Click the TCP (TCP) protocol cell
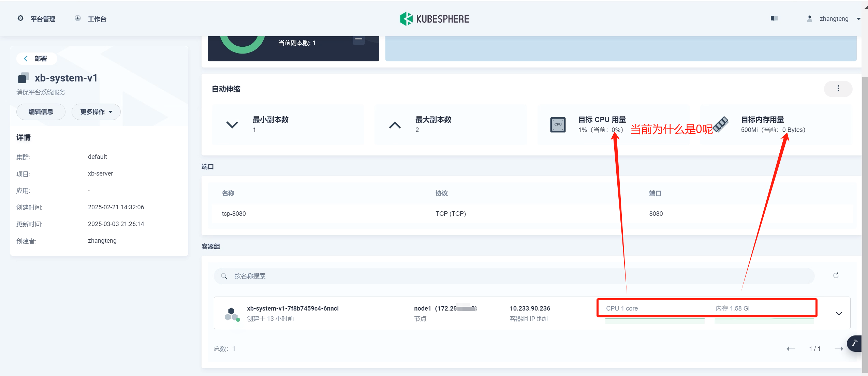This screenshot has height=376, width=868. tap(451, 214)
